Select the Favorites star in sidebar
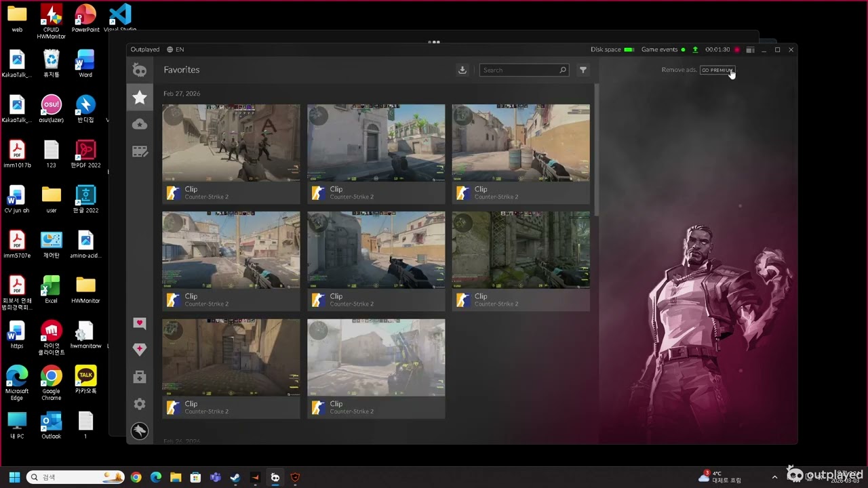 pyautogui.click(x=140, y=98)
